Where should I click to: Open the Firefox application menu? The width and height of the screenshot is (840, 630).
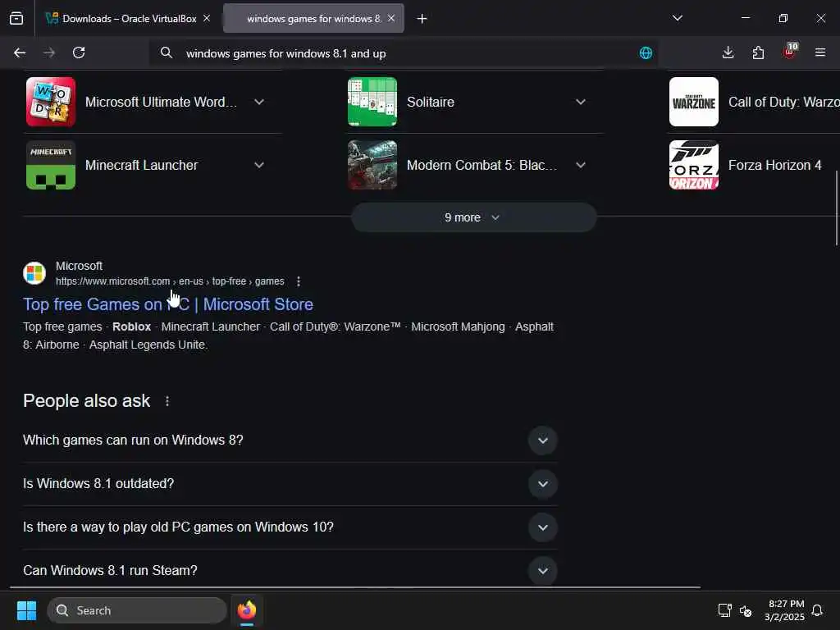819,52
